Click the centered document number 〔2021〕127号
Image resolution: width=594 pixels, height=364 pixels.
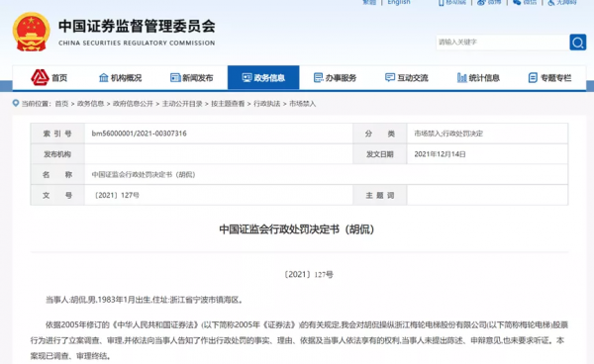point(309,274)
